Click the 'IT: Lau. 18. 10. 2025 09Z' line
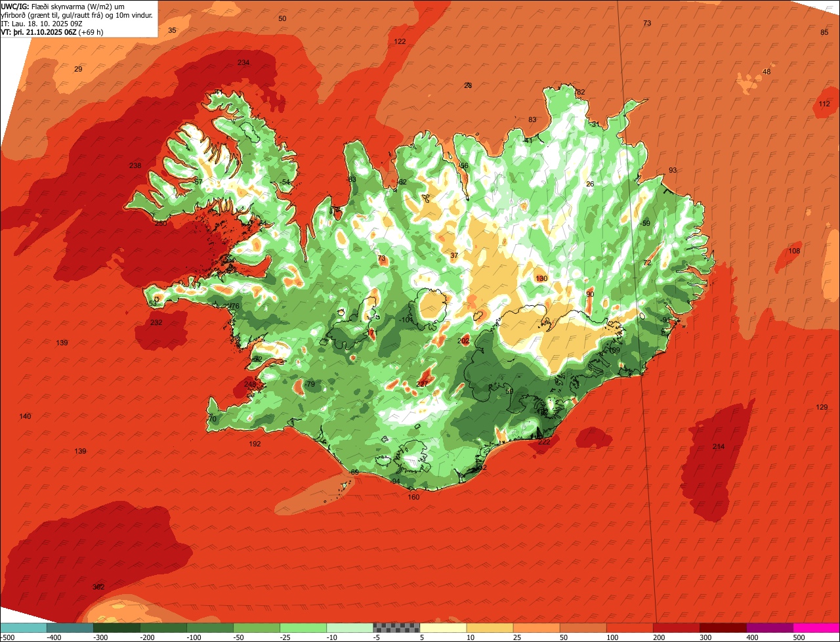Screen dimensions: 840x642 click(43, 23)
